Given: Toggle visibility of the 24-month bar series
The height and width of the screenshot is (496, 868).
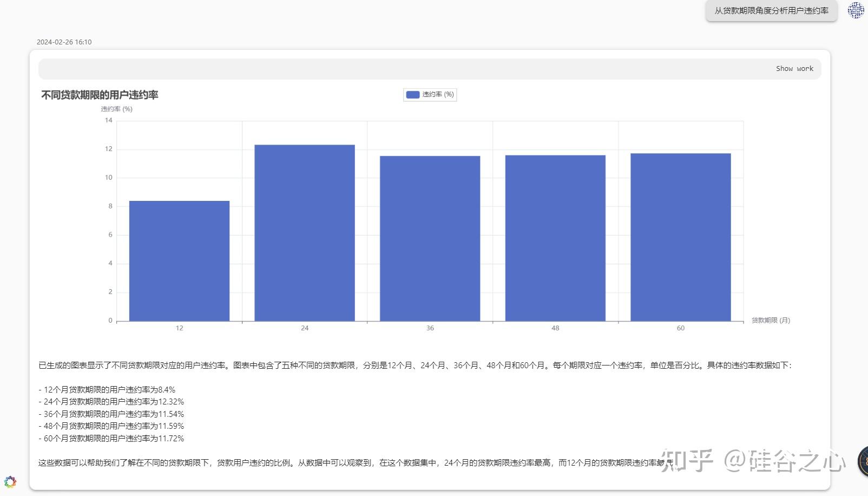Looking at the screenshot, I should point(430,95).
